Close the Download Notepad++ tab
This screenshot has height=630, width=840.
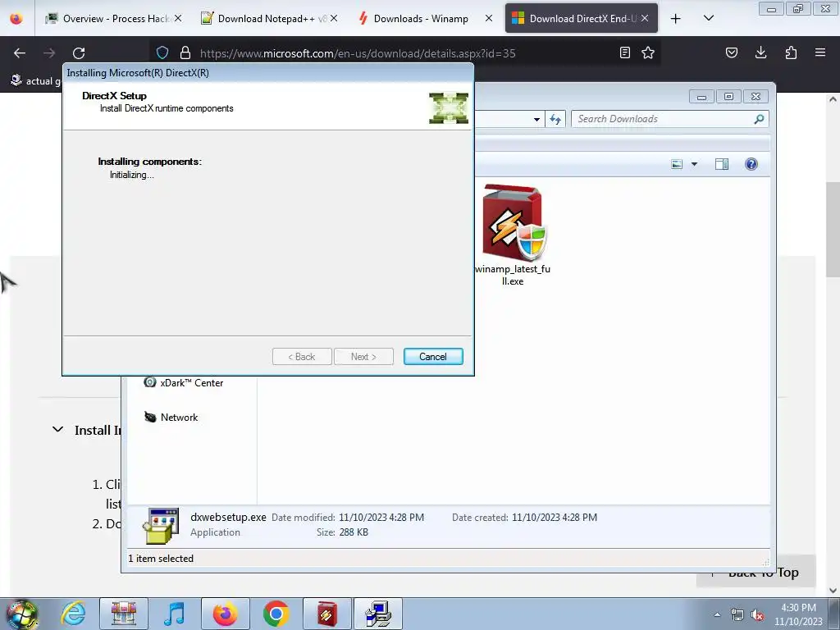point(334,19)
